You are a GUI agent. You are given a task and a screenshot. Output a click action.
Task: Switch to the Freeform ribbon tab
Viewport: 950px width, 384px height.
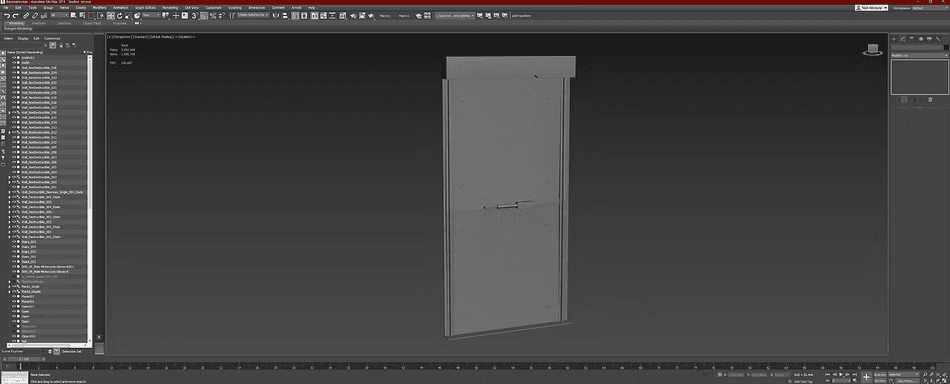coord(38,23)
